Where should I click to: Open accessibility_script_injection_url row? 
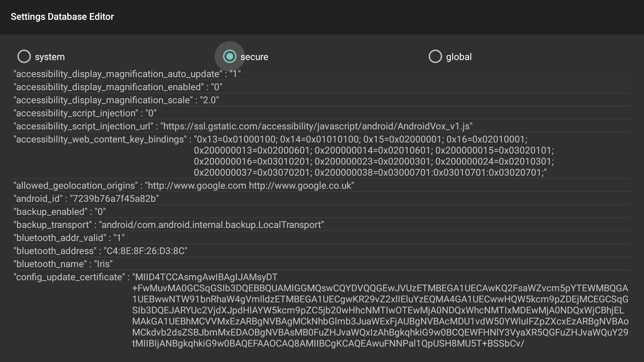(x=243, y=126)
